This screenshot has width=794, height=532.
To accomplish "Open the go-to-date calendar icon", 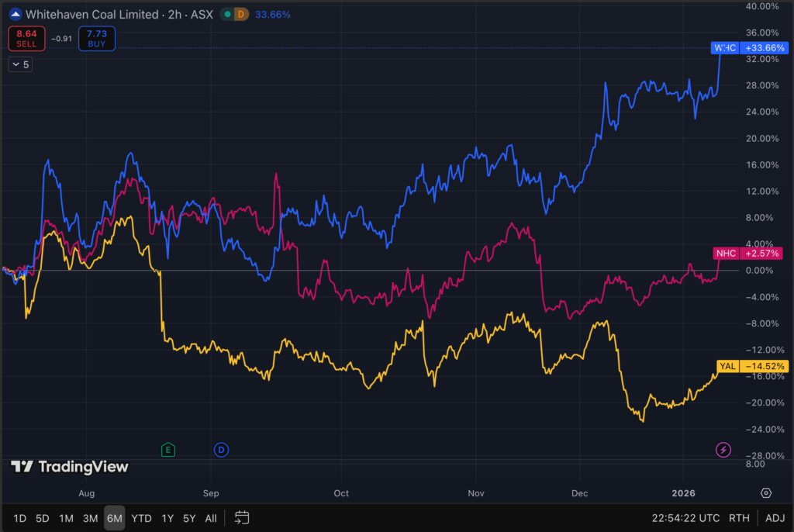I will pos(242,517).
